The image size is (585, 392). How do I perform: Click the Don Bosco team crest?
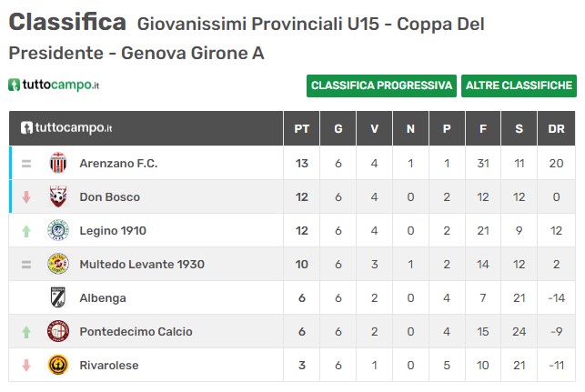(58, 196)
